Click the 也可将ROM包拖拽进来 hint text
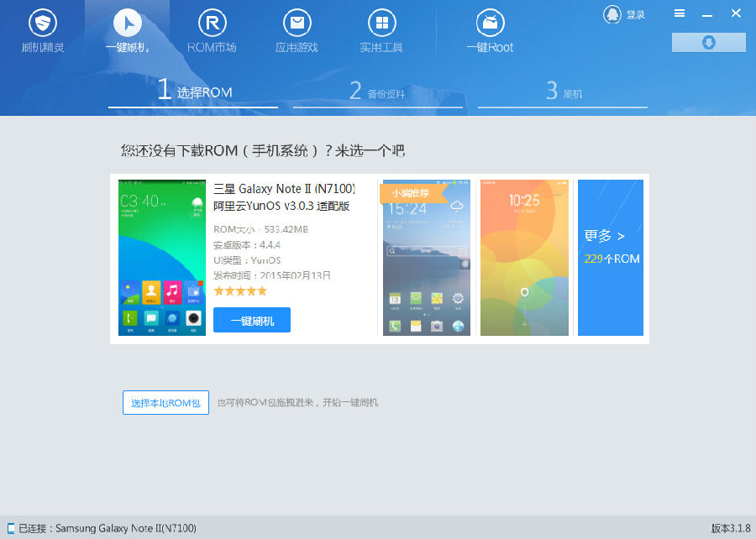 tap(297, 403)
